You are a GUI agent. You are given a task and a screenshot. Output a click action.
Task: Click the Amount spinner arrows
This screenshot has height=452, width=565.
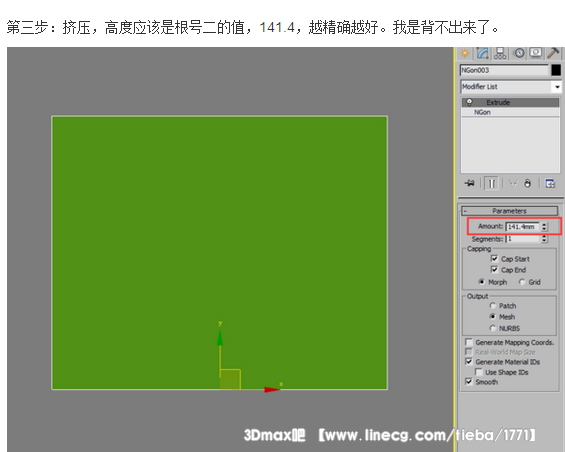coord(544,226)
